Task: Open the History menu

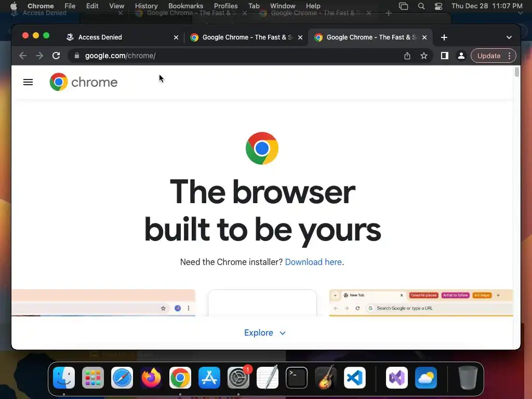Action: 146,6
